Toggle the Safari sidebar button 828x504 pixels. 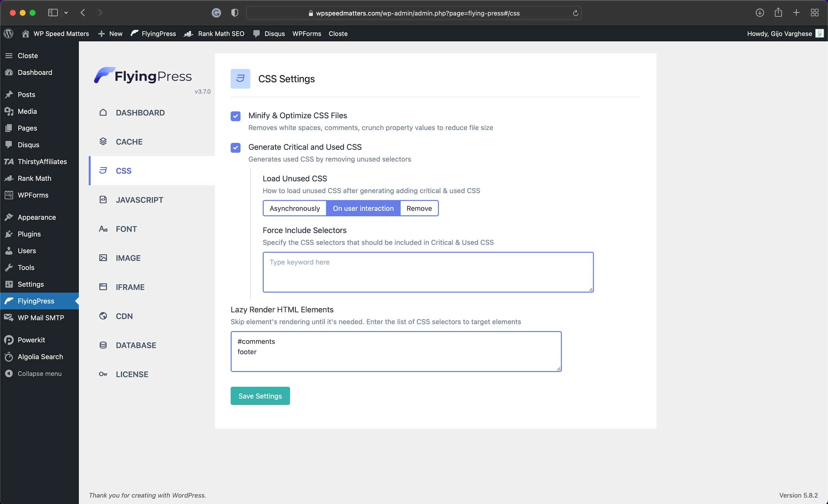(x=53, y=13)
